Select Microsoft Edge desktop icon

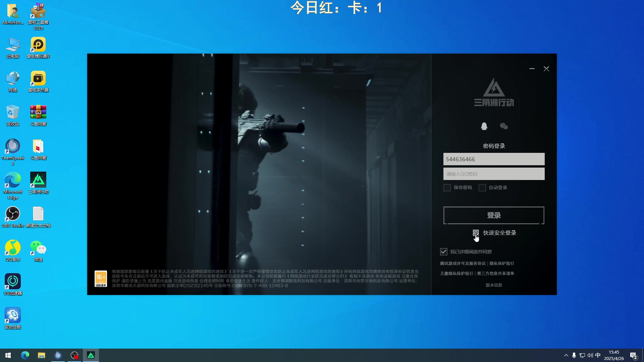[x=13, y=186]
